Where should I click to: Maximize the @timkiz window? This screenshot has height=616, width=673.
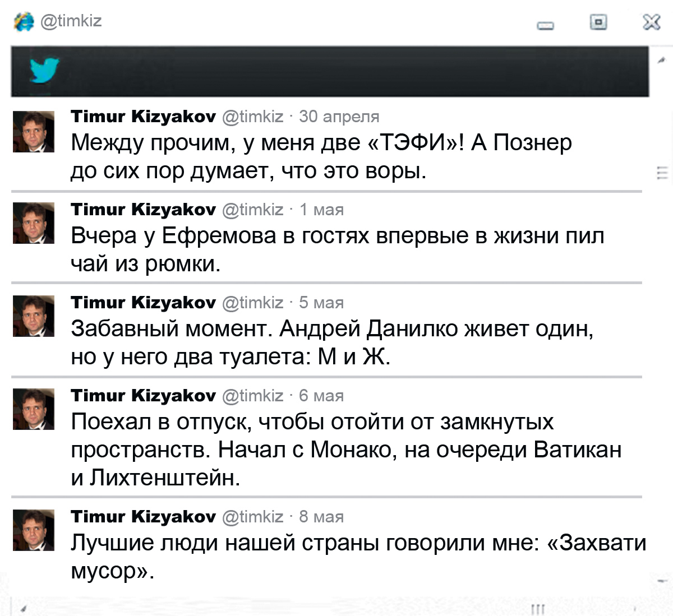[598, 22]
